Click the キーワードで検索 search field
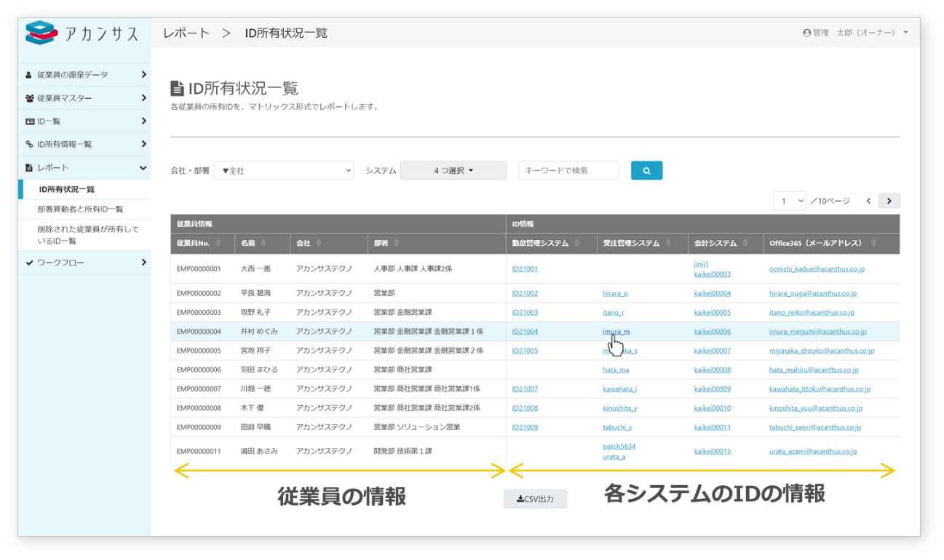Image resolution: width=944 pixels, height=560 pixels. pyautogui.click(x=568, y=171)
